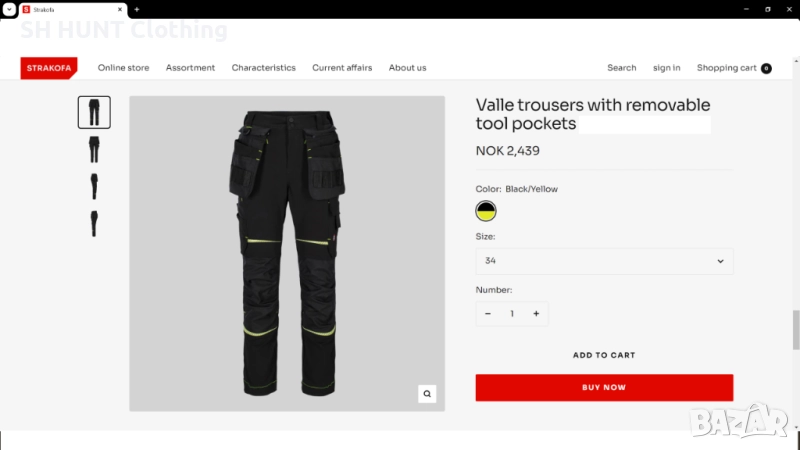Open the Assortment menu item
Screen dimensions: 800x450
point(190,68)
